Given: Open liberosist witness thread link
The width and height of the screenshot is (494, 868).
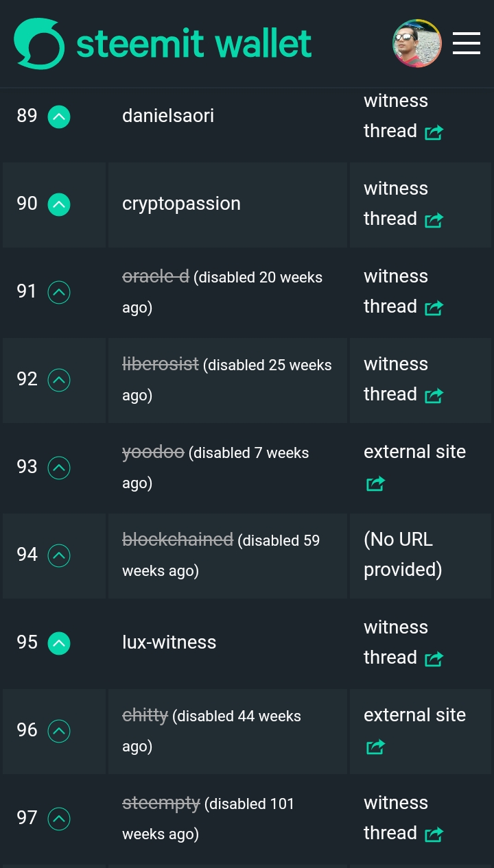Looking at the screenshot, I should [403, 379].
